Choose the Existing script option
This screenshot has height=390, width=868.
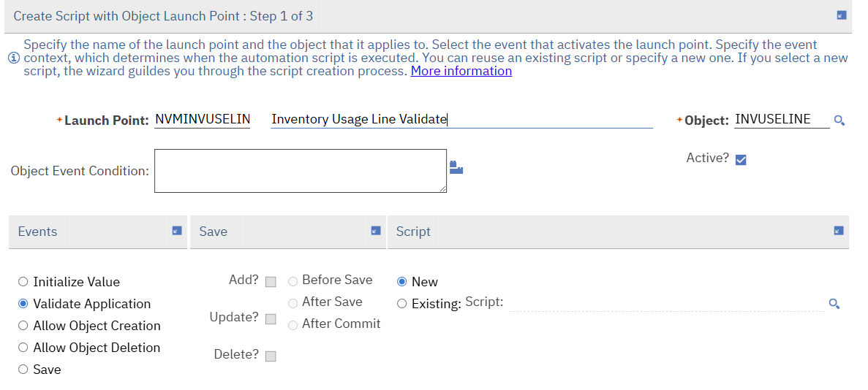401,304
